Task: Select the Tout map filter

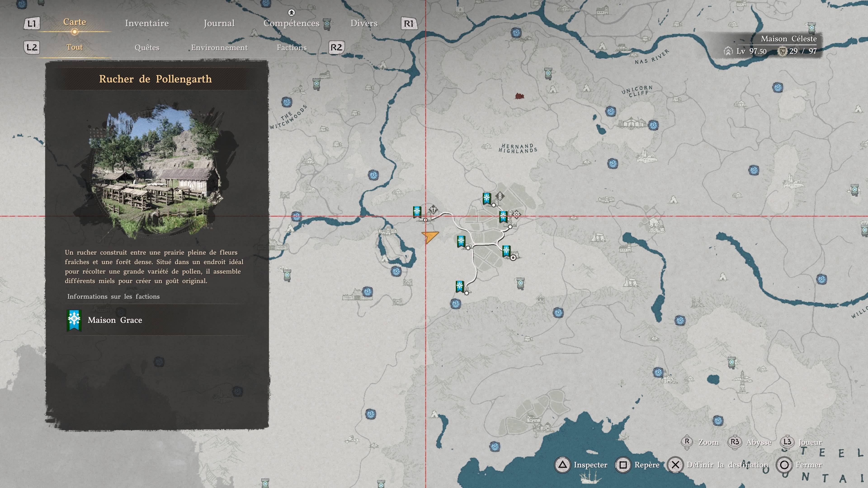Action: point(74,47)
